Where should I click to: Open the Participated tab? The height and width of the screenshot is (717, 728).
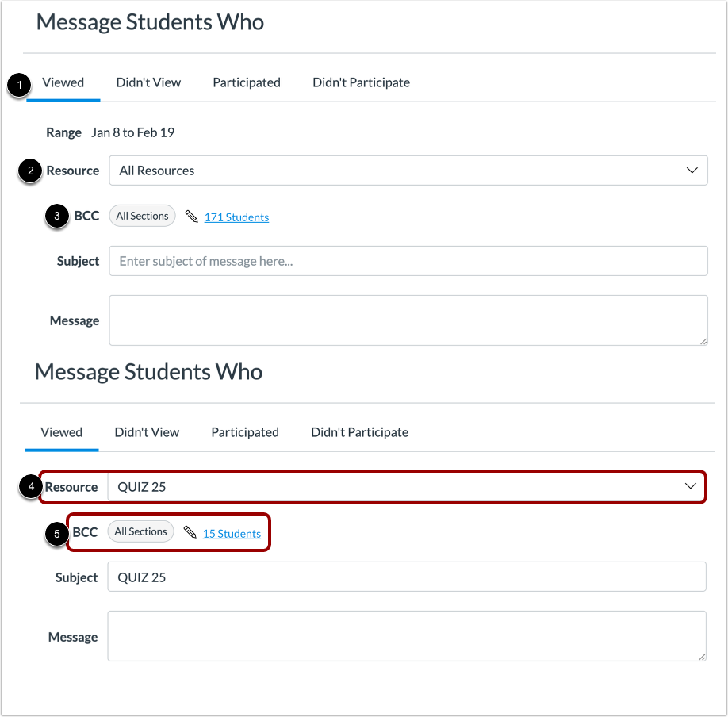(246, 82)
